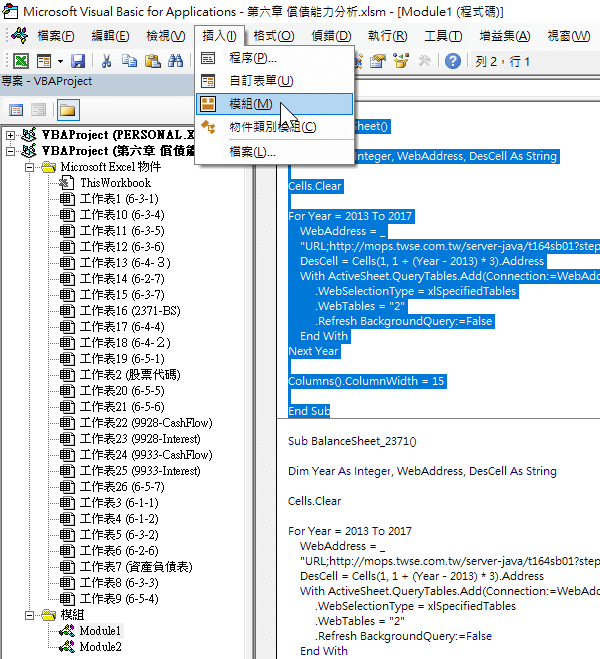The image size is (600, 659).
Task: Open the 格式(O) menu
Action: pyautogui.click(x=274, y=36)
